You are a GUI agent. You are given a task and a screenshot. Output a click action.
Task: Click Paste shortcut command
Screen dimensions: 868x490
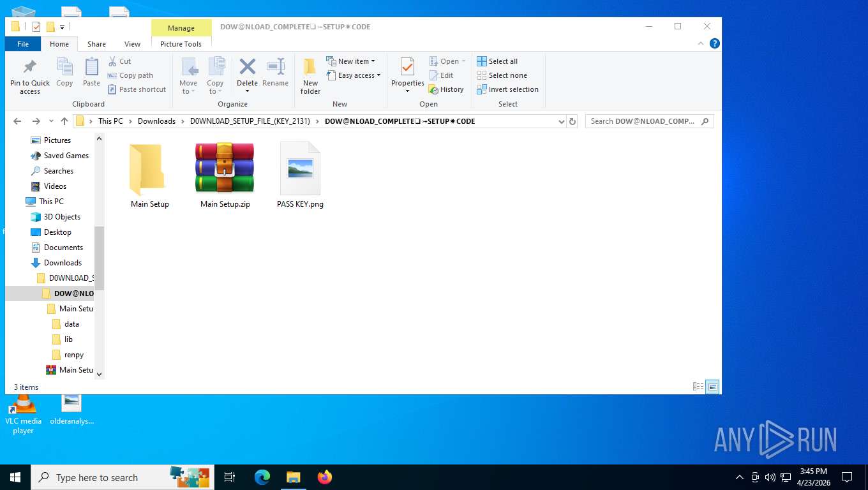[137, 89]
